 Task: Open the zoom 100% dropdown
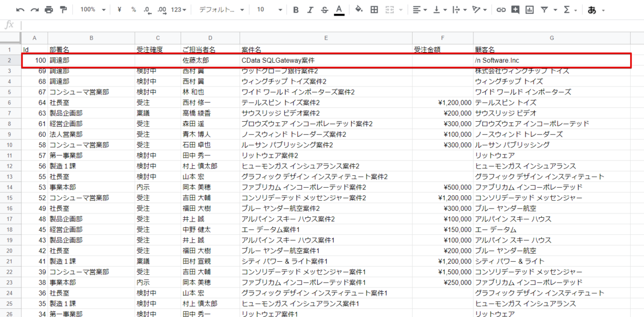[93, 10]
